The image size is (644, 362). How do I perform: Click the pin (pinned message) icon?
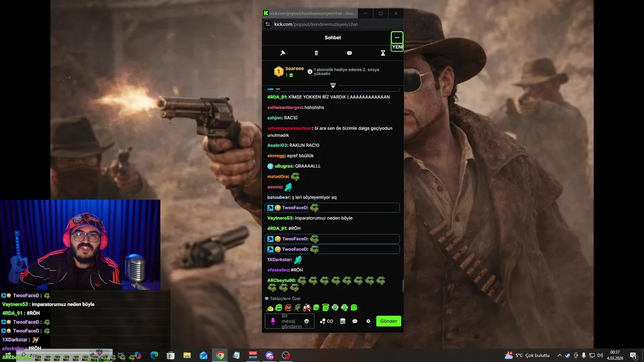[x=283, y=53]
